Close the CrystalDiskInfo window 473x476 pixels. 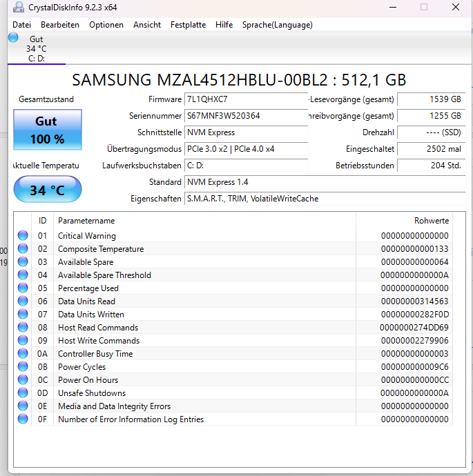pyautogui.click(x=455, y=8)
